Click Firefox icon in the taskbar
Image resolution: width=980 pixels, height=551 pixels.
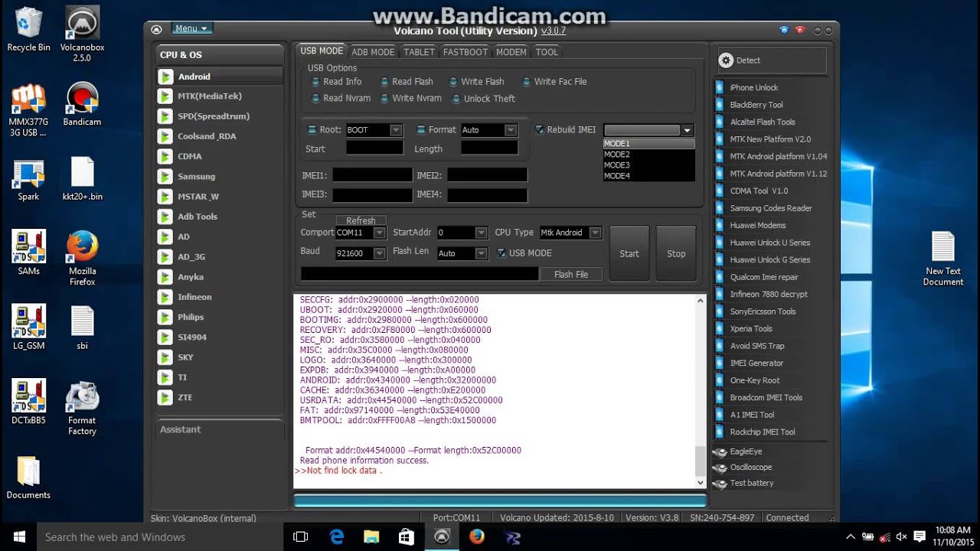(x=477, y=536)
